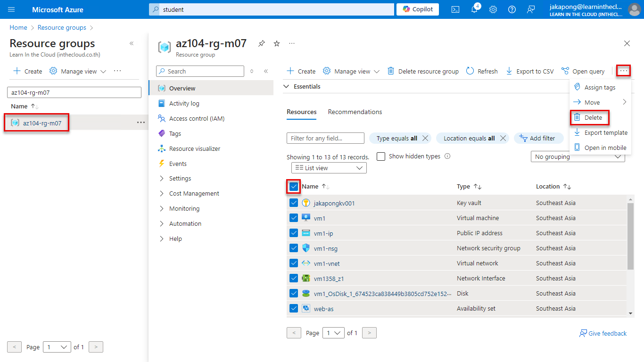Close the az104-rg-m07 blade
This screenshot has height=362, width=644.
tap(627, 43)
